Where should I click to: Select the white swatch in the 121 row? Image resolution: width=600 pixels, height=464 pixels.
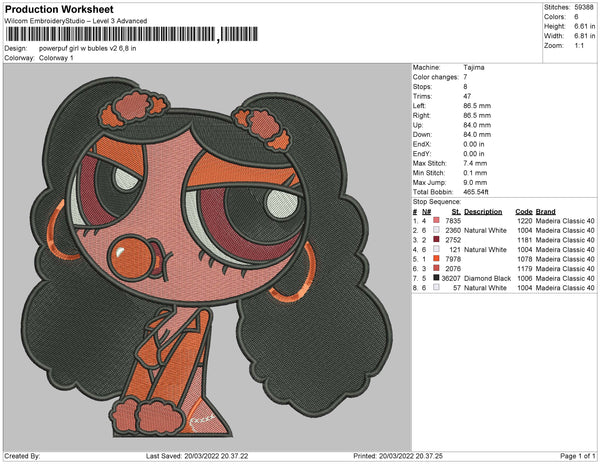436,249
